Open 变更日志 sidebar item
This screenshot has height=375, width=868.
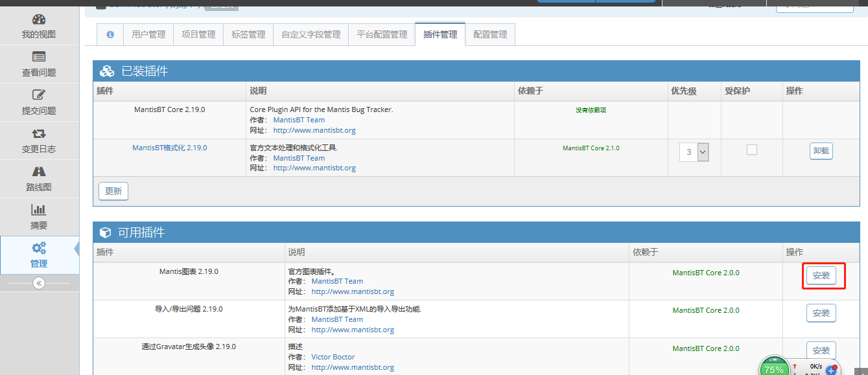(x=39, y=141)
